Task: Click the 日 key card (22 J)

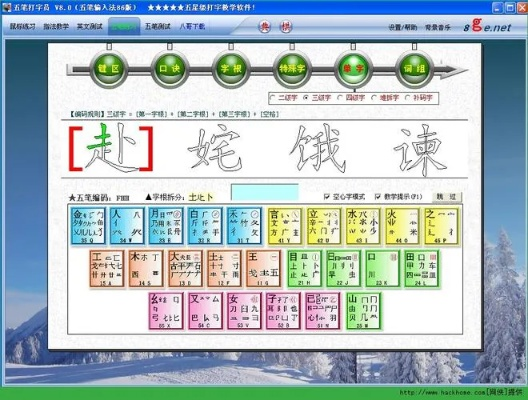Action: tap(343, 269)
